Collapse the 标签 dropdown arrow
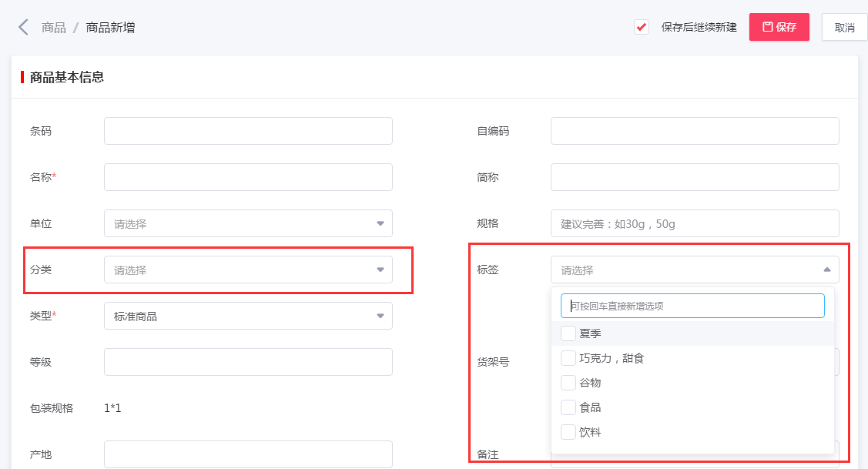 tap(826, 270)
